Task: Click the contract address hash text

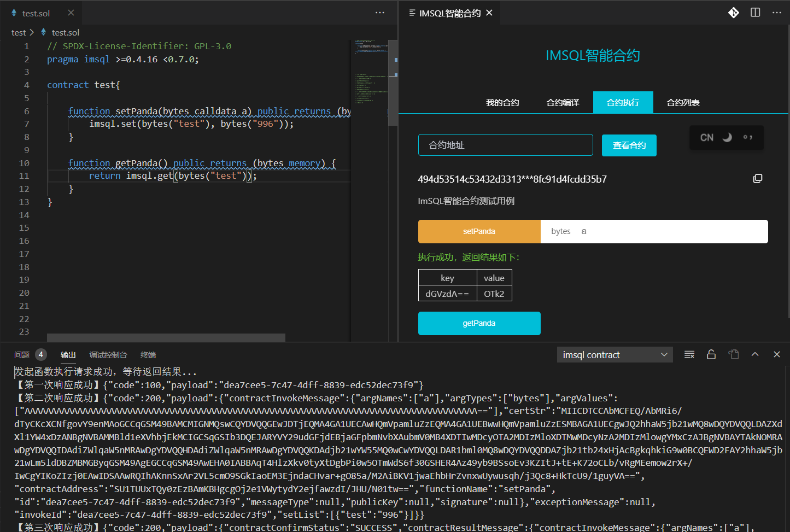Action: pos(512,179)
